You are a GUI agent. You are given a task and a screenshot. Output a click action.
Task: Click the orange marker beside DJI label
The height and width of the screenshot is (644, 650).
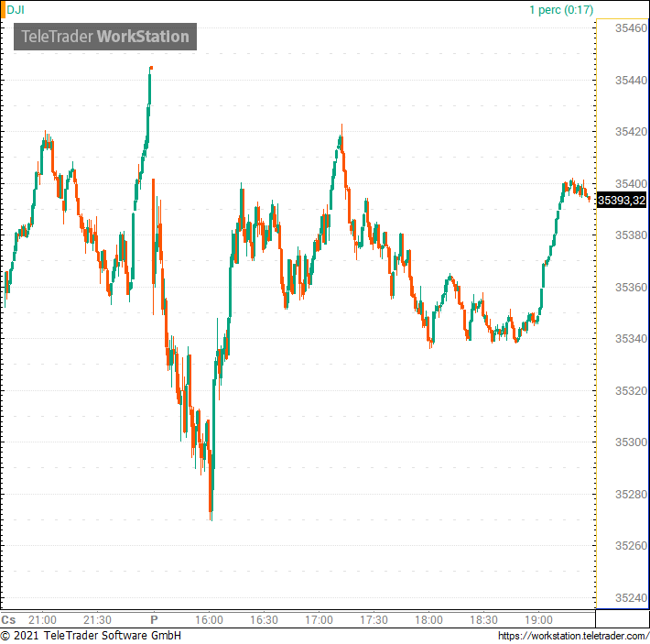(x=3, y=10)
